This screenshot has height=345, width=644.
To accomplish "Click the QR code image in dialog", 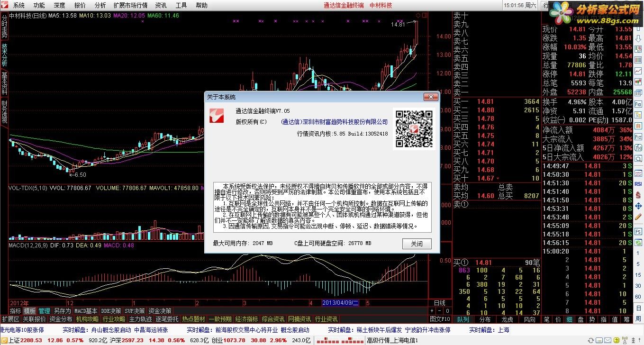I will coord(414,129).
